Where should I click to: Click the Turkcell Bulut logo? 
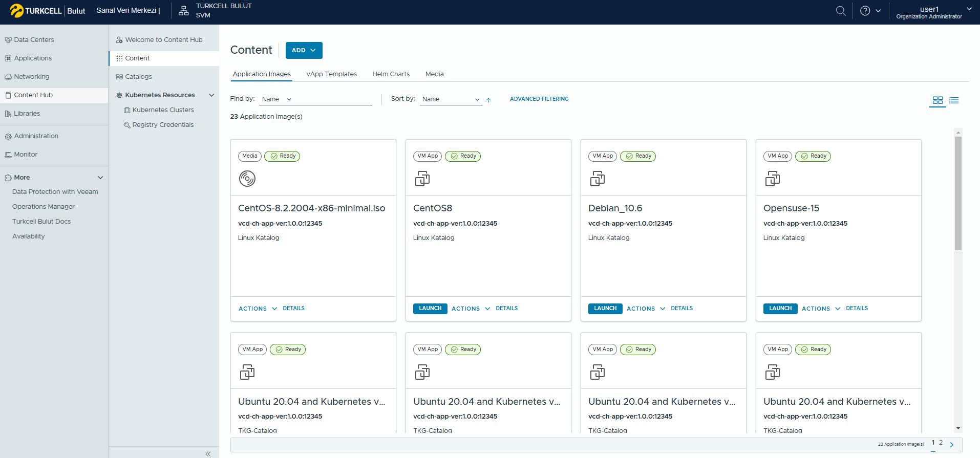[x=48, y=11]
